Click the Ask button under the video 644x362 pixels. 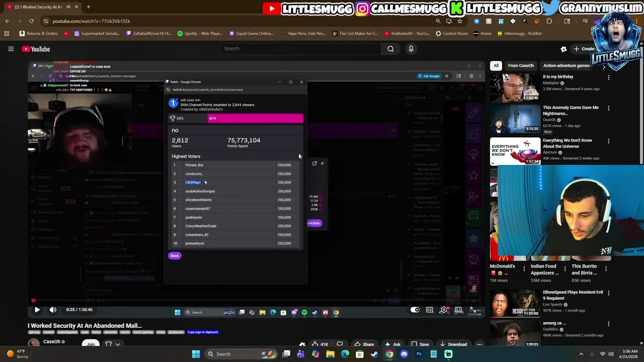[392, 344]
